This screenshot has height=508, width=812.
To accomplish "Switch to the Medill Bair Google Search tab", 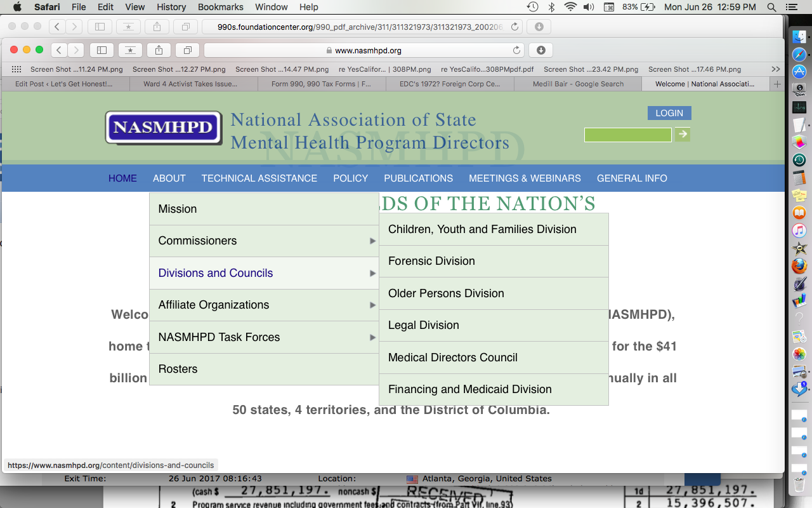I will (x=577, y=84).
